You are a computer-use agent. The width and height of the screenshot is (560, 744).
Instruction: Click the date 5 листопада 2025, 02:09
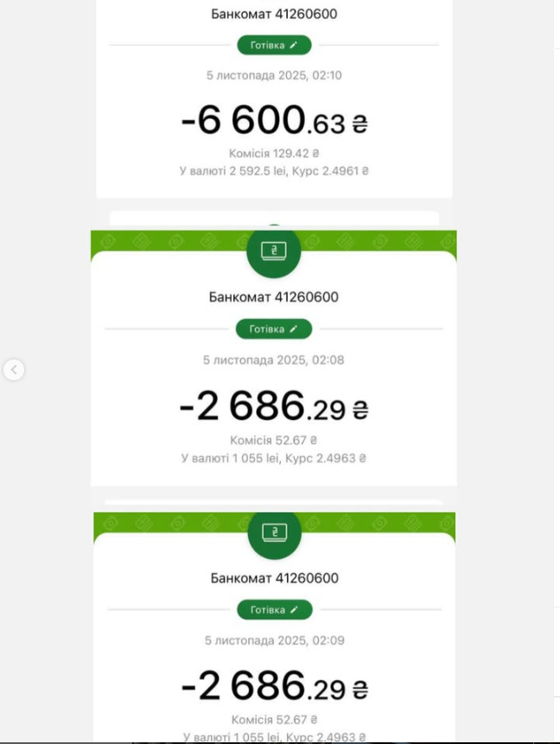275,640
